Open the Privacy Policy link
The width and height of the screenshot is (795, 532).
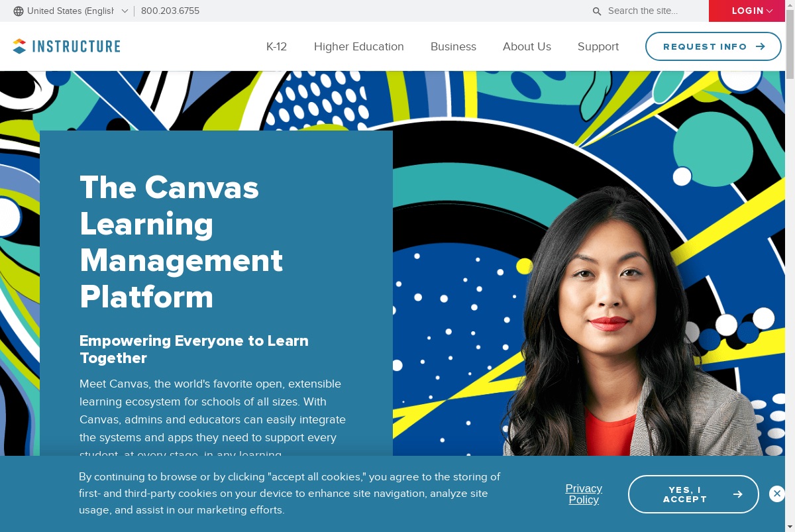pos(584,494)
